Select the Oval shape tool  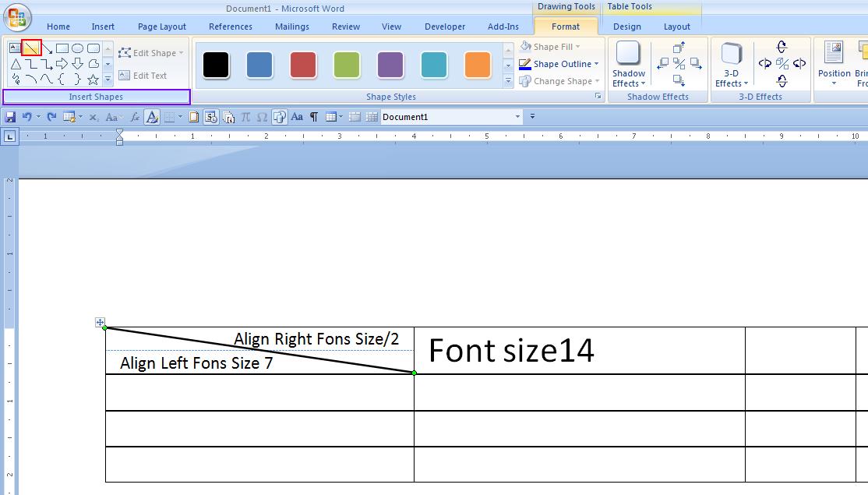click(76, 48)
